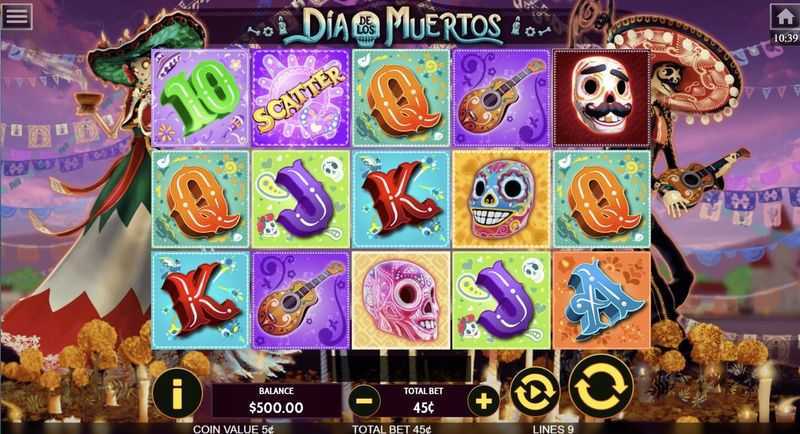Click the mustached white mask symbol

(602, 98)
